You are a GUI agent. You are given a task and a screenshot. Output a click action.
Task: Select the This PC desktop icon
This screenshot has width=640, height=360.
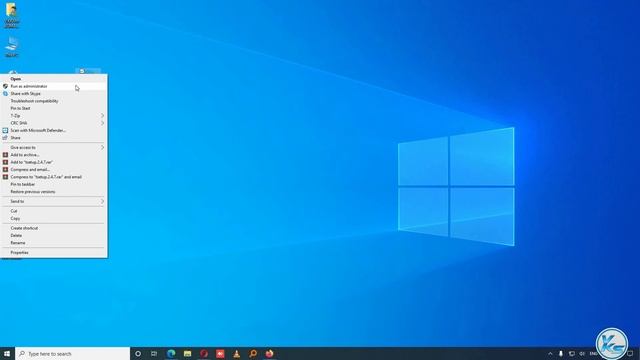12,47
